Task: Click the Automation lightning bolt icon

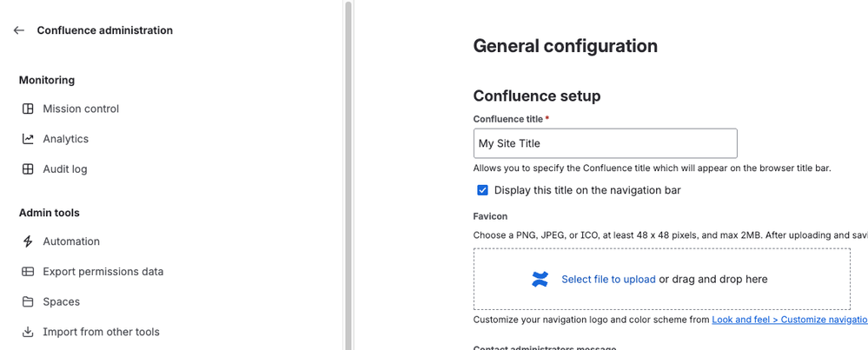Action: [28, 241]
